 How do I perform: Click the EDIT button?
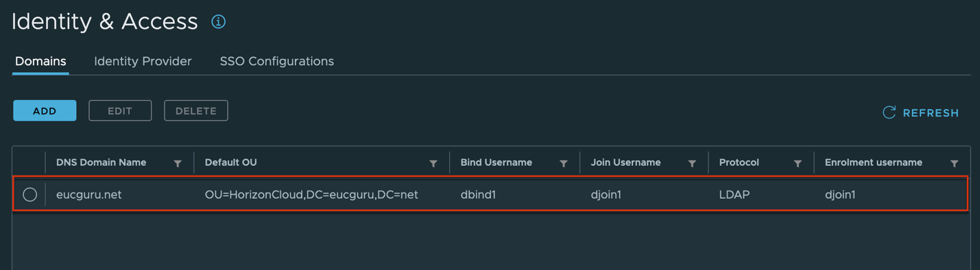120,110
